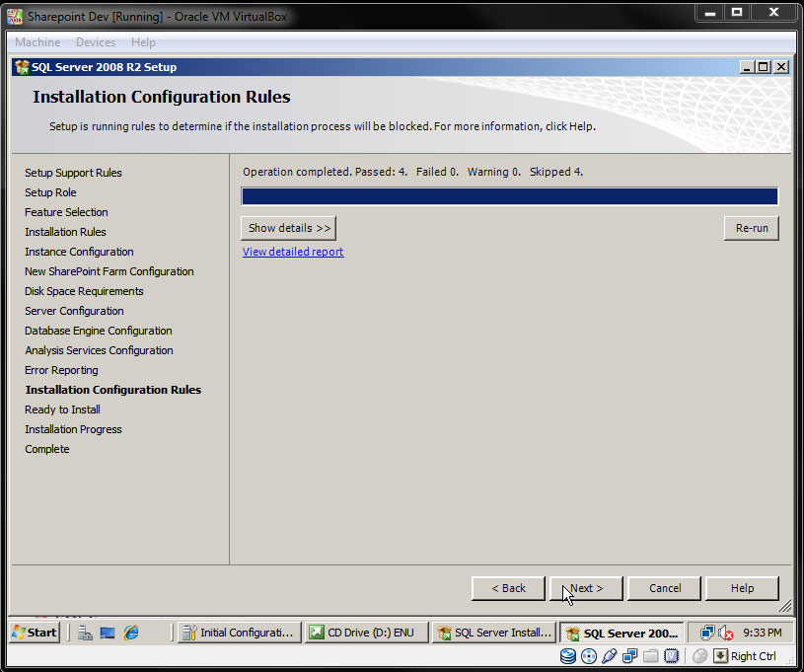Open the VirtualBox Machine menu

[37, 42]
